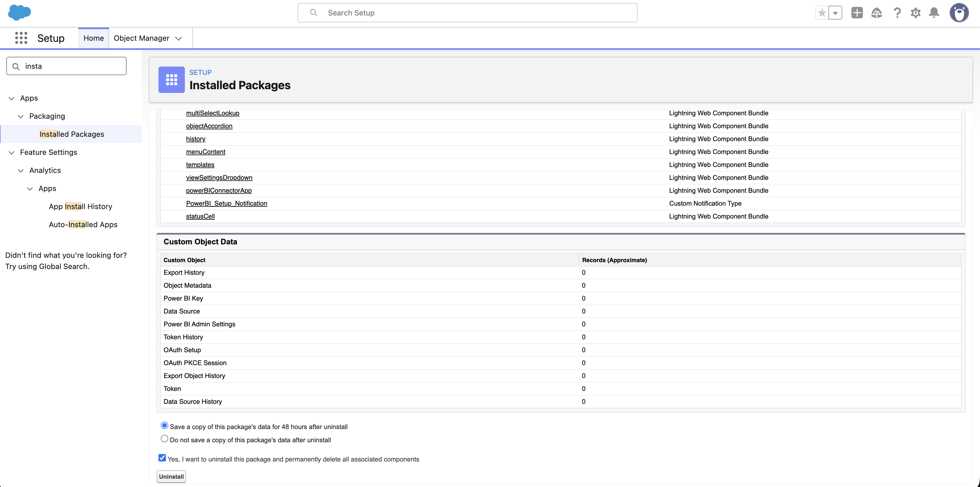The height and width of the screenshot is (487, 980).
Task: Select Installed Packages in the sidebar
Action: (71, 134)
